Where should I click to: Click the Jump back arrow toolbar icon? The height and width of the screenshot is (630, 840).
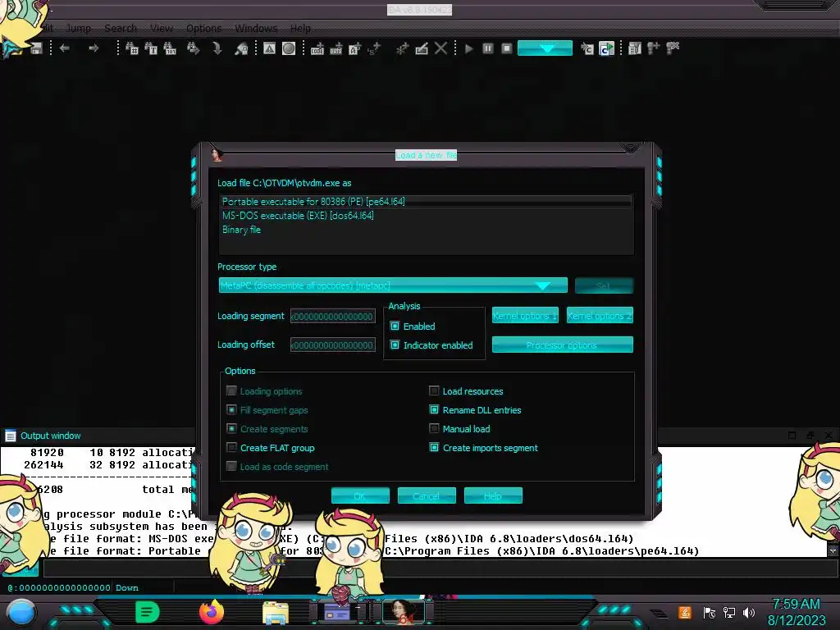65,48
